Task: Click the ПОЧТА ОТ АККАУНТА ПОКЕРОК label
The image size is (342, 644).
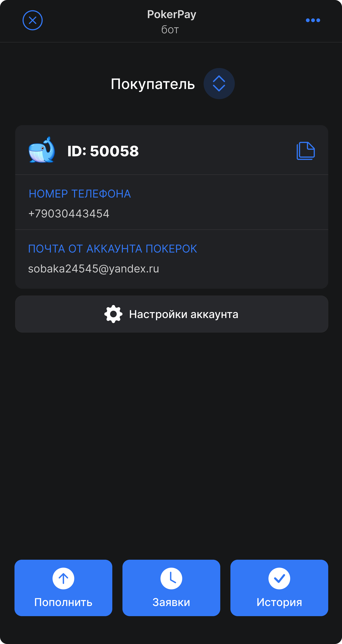Action: tap(112, 249)
